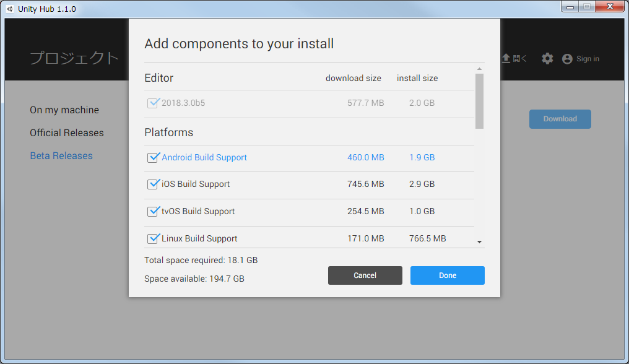Image resolution: width=629 pixels, height=364 pixels.
Task: Click the 2.9 GB install size
Action: pyautogui.click(x=422, y=184)
